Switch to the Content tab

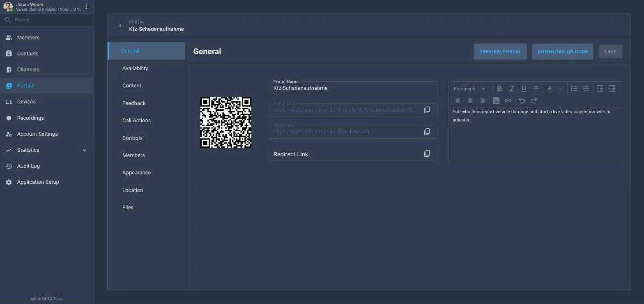(x=146, y=86)
